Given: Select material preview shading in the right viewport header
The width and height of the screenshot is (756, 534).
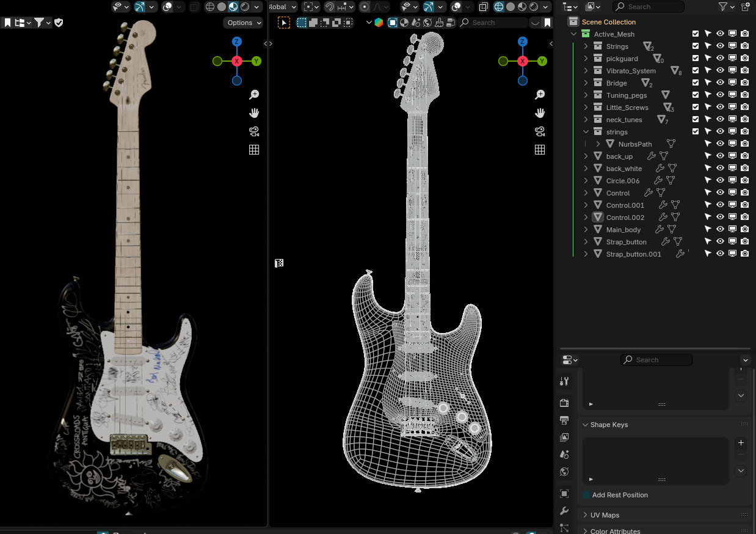Looking at the screenshot, I should pos(522,7).
